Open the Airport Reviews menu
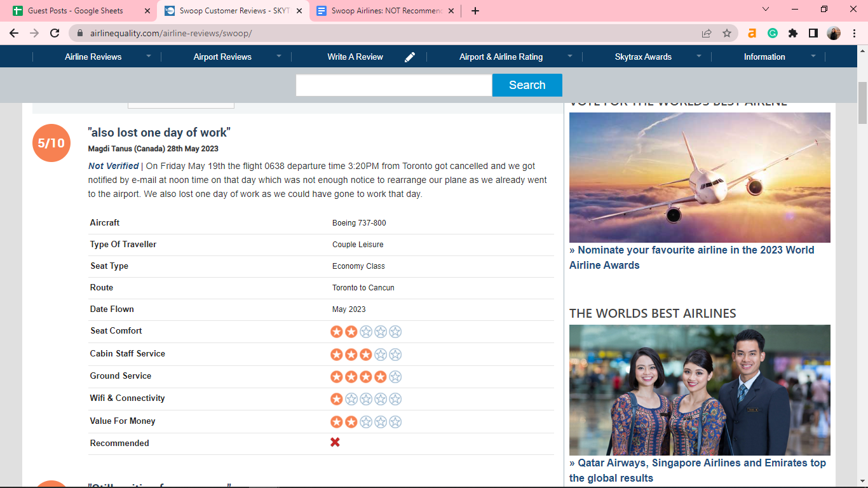 click(222, 57)
